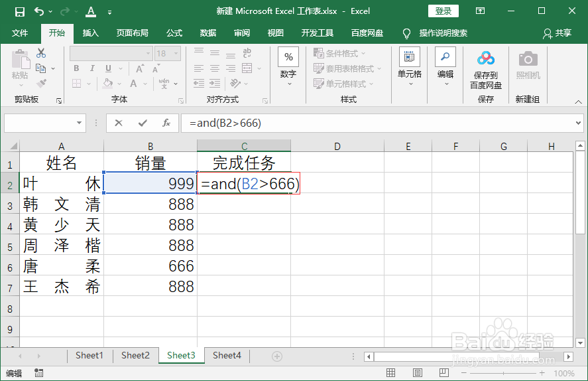The width and height of the screenshot is (588, 381).
Task: Click font color icon in quick access toolbar
Action: pos(91,12)
